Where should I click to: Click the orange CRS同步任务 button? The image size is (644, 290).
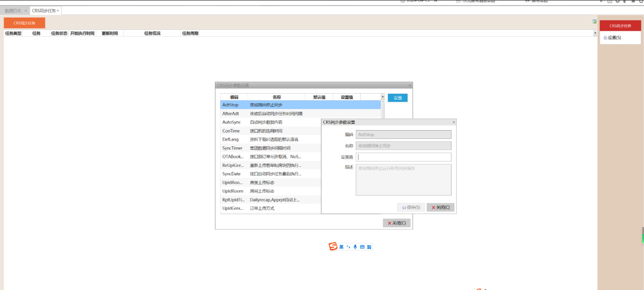(x=24, y=23)
